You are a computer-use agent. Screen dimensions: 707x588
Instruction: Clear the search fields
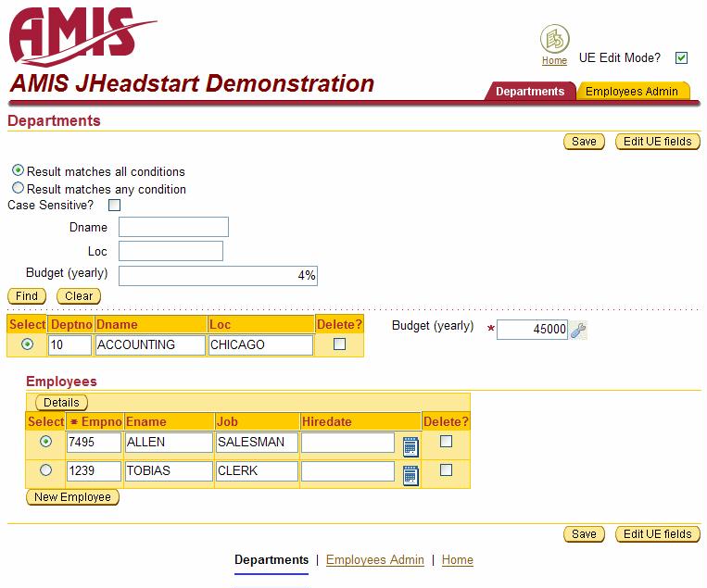(79, 296)
